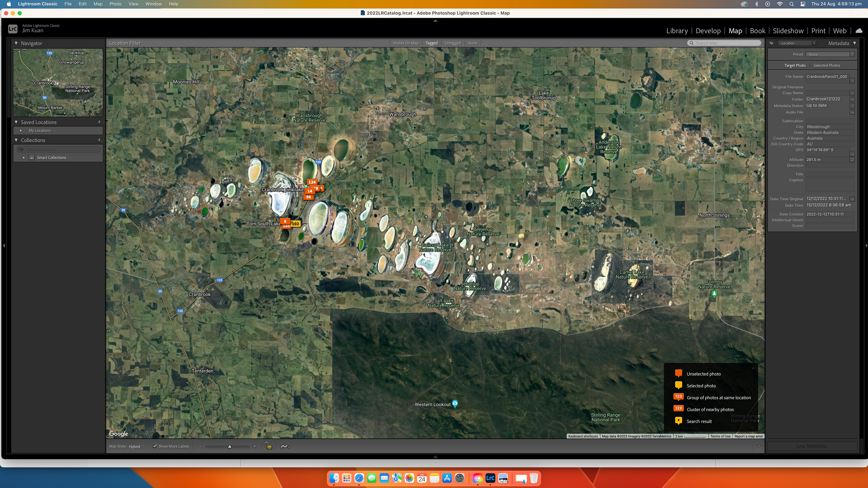Open the Preset None dropdown
This screenshot has width=868, height=488.
click(830, 54)
